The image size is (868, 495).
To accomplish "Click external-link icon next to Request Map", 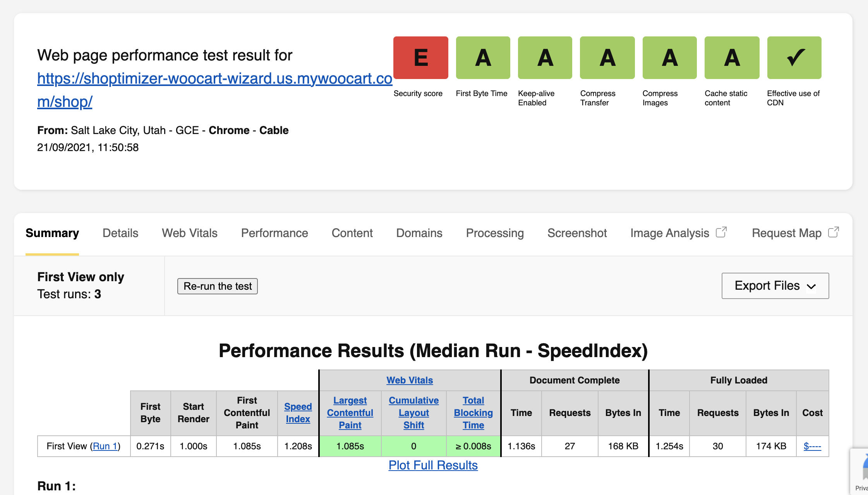I will point(834,232).
